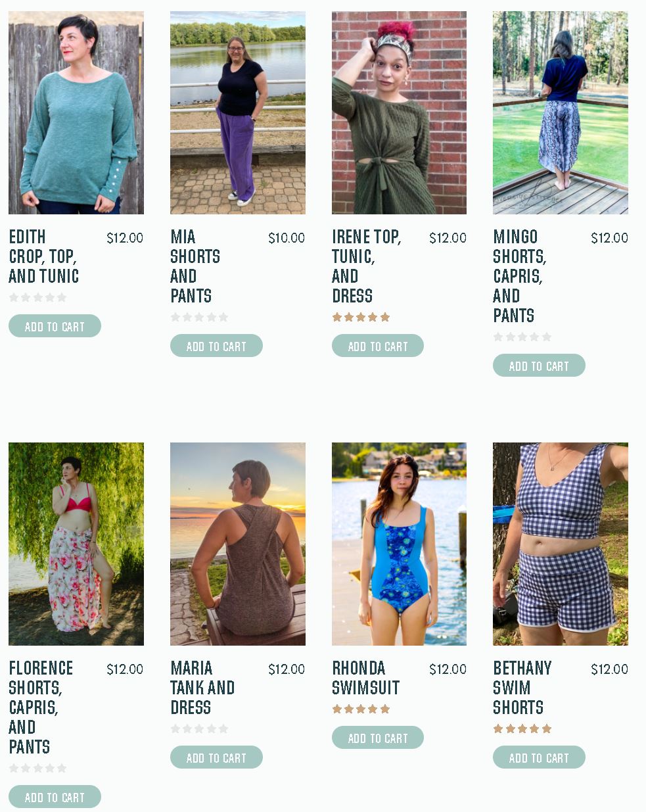The width and height of the screenshot is (646, 812).
Task: Add Irene Top, Tunic, and Dress to cart
Action: coord(378,346)
